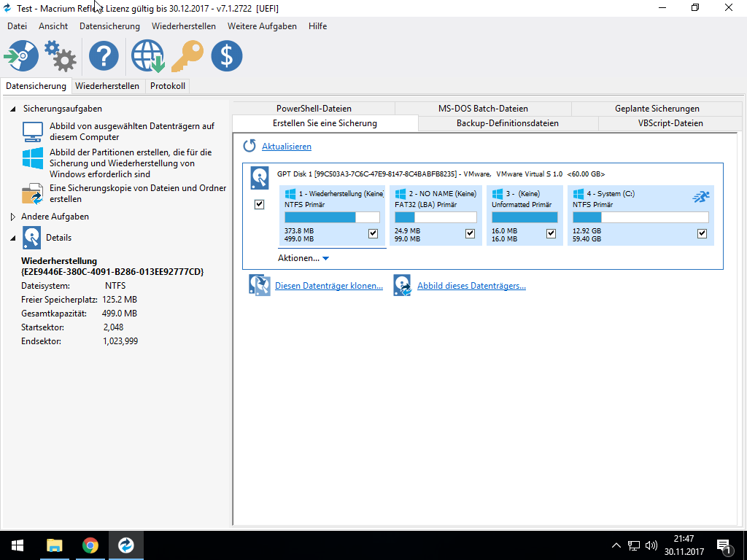Screen dimensions: 747x560
Task: Show hidden tray icons chevron
Action: point(616,545)
